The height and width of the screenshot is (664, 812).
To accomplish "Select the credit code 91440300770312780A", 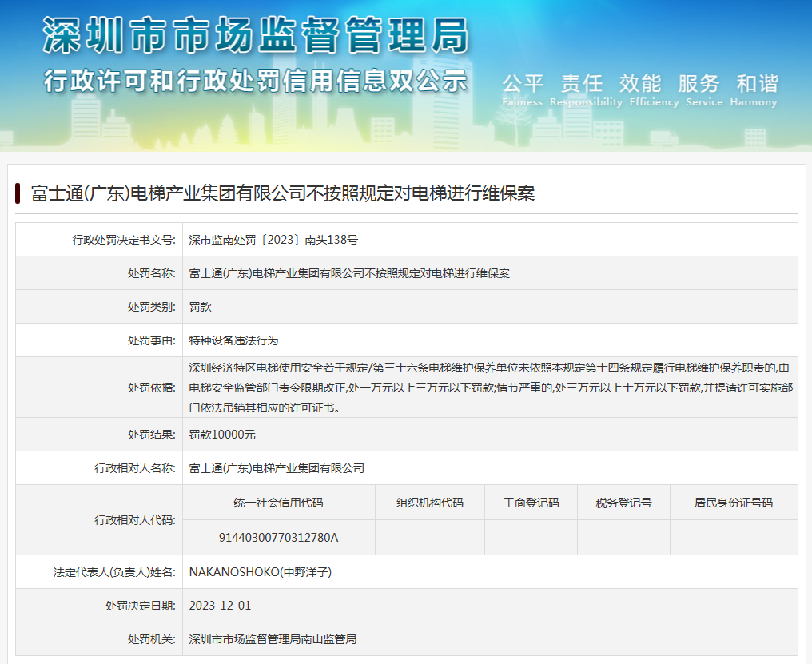I will click(279, 538).
